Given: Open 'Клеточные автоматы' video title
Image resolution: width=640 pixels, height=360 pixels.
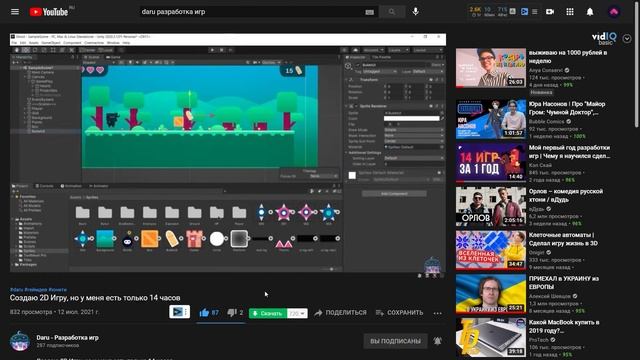Looking at the screenshot, I should click(563, 239).
